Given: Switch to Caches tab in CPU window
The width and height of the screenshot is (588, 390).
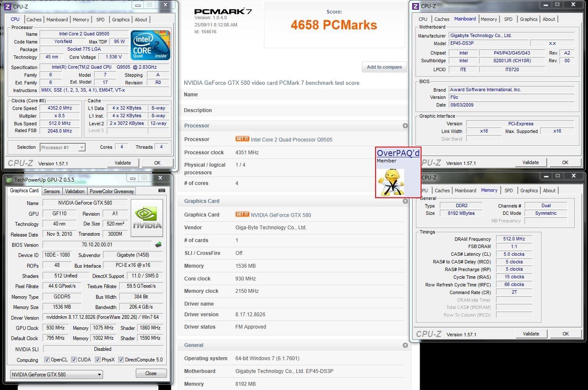Looking at the screenshot, I should 34,20.
